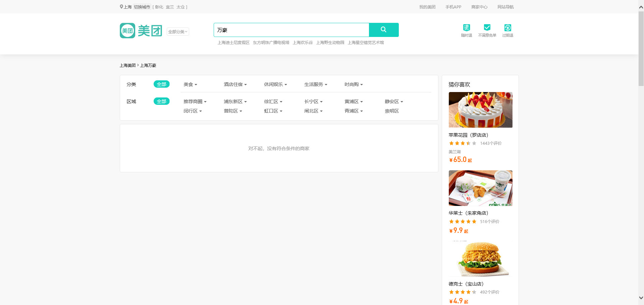Click the magnifying glass search button

pos(383,30)
